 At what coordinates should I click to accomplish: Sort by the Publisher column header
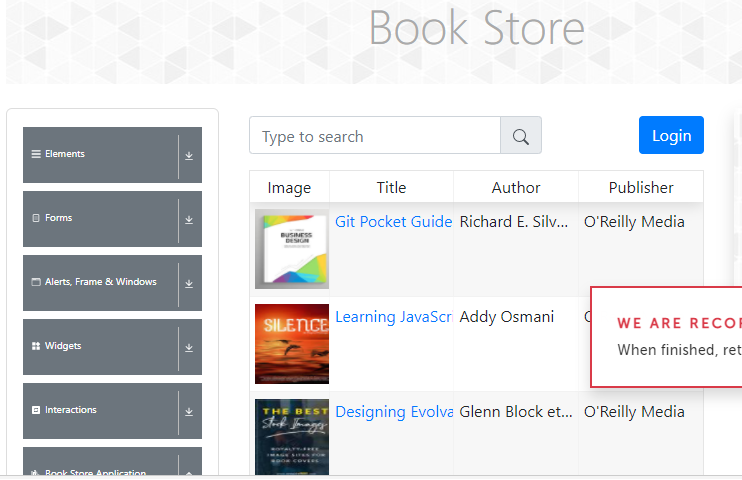(641, 187)
